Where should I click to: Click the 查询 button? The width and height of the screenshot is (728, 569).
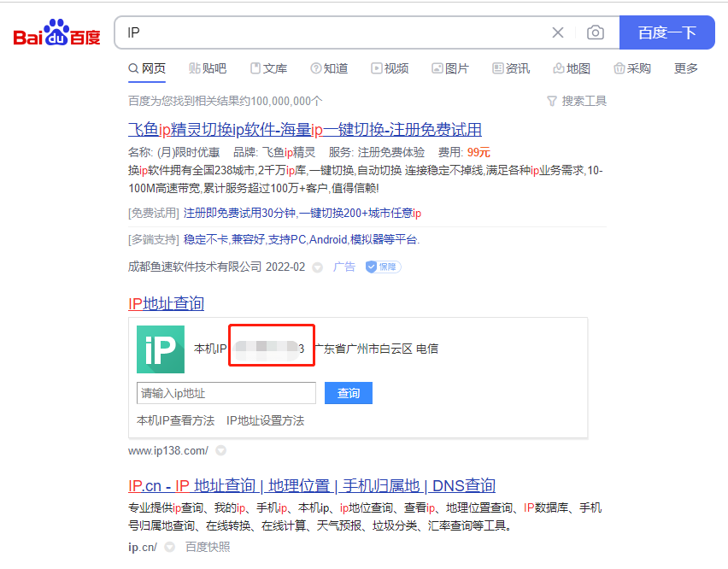pyautogui.click(x=349, y=393)
